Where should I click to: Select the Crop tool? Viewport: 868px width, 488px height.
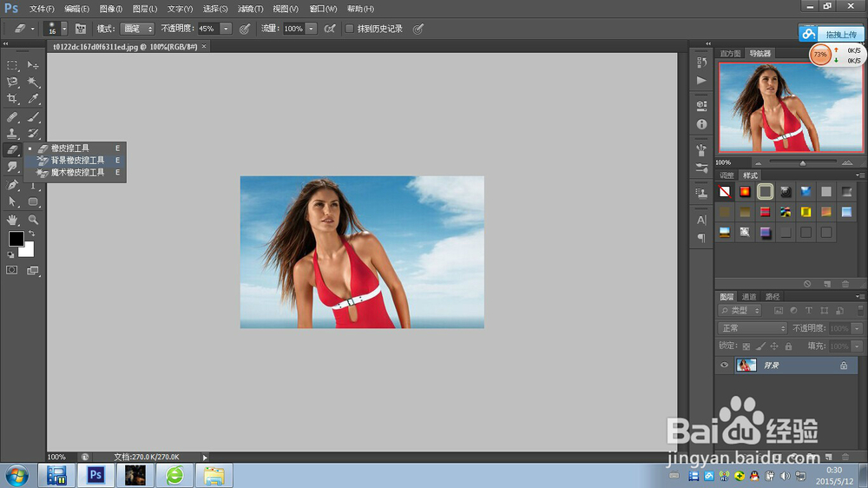click(x=12, y=99)
